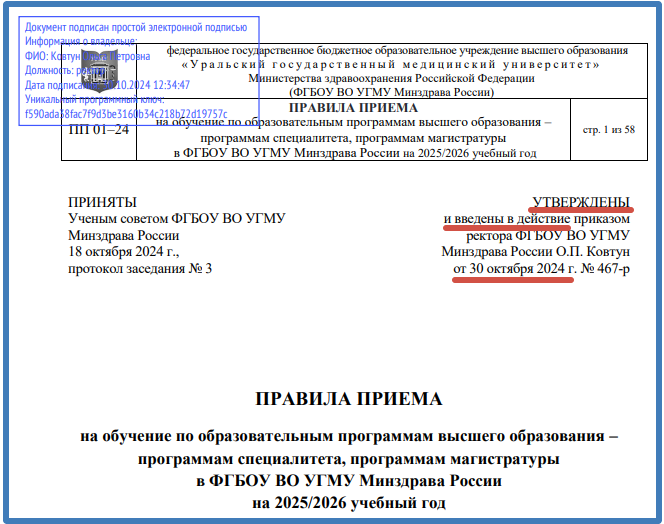The height and width of the screenshot is (524, 664).
Task: Select the page indicator "стр. 1 из 58"
Action: 609,130
